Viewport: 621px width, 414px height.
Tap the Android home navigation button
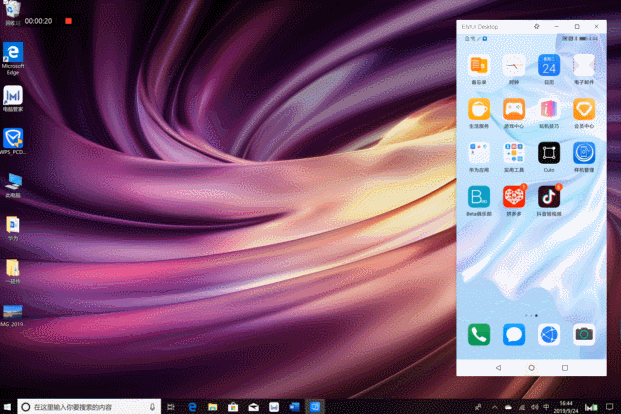pos(531,368)
